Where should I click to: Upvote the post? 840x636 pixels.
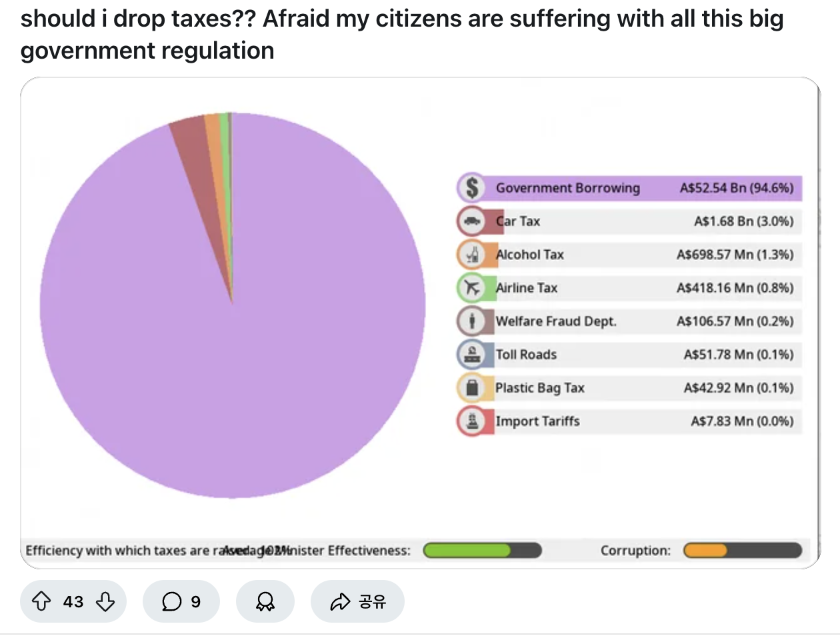coord(41,602)
